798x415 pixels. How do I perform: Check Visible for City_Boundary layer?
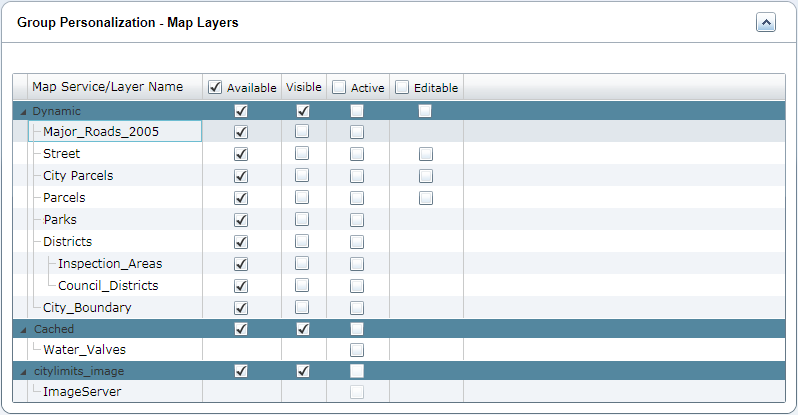coord(302,307)
